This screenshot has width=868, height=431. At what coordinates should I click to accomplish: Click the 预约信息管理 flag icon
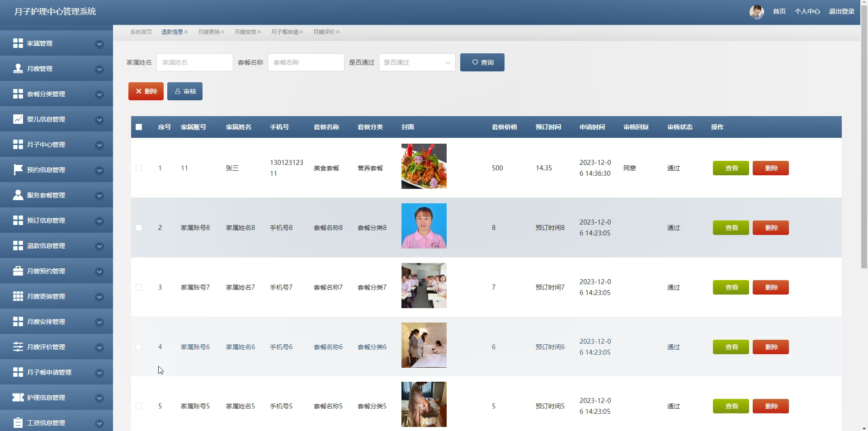[18, 170]
